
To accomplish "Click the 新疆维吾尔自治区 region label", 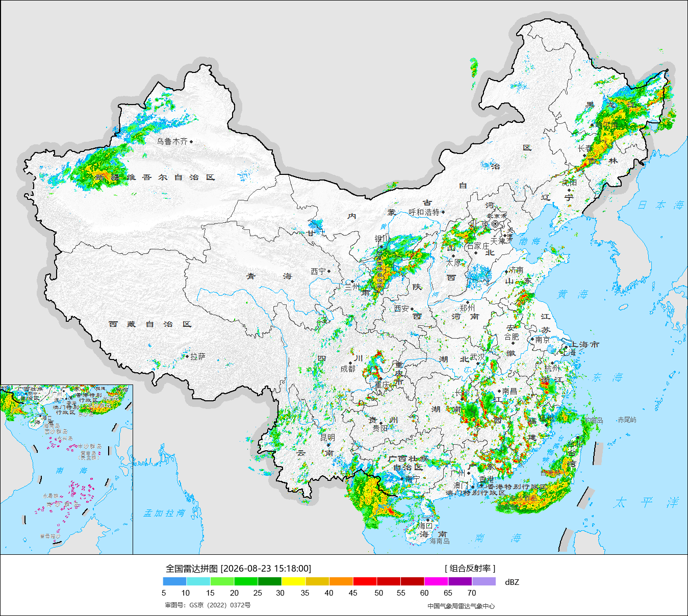I will click(155, 177).
